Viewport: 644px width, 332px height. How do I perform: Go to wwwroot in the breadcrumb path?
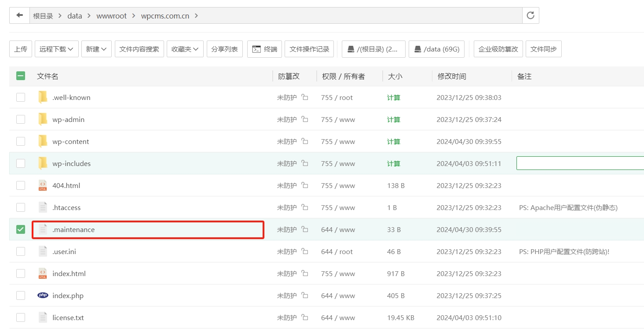tap(111, 16)
